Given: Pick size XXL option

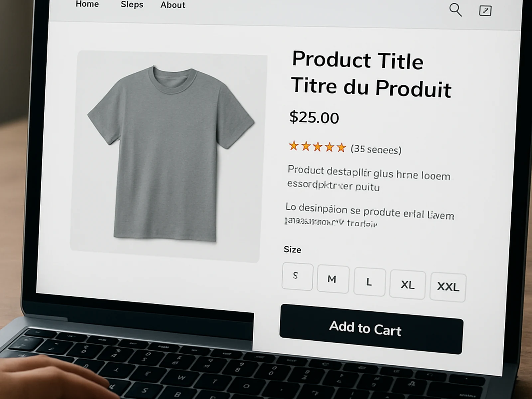Looking at the screenshot, I should (448, 287).
